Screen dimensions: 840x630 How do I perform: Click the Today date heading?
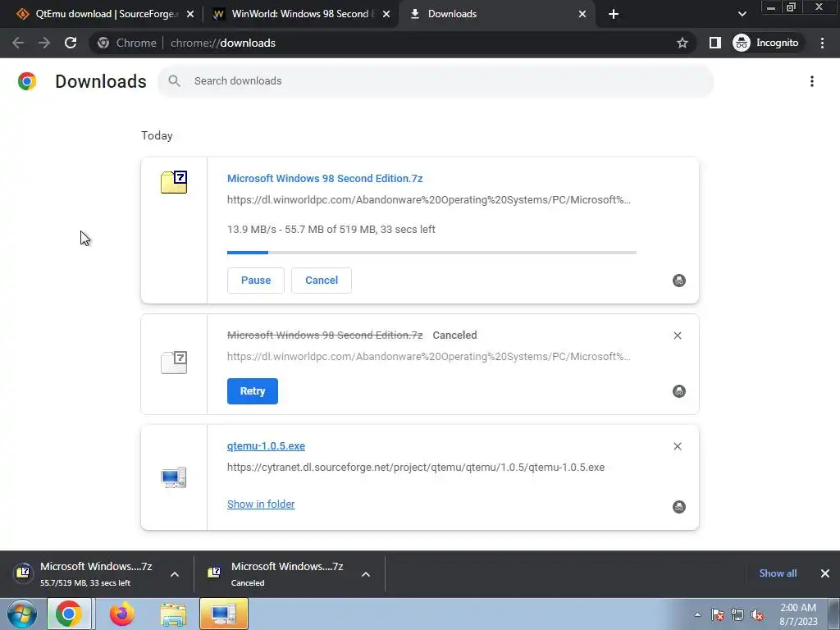coord(157,135)
